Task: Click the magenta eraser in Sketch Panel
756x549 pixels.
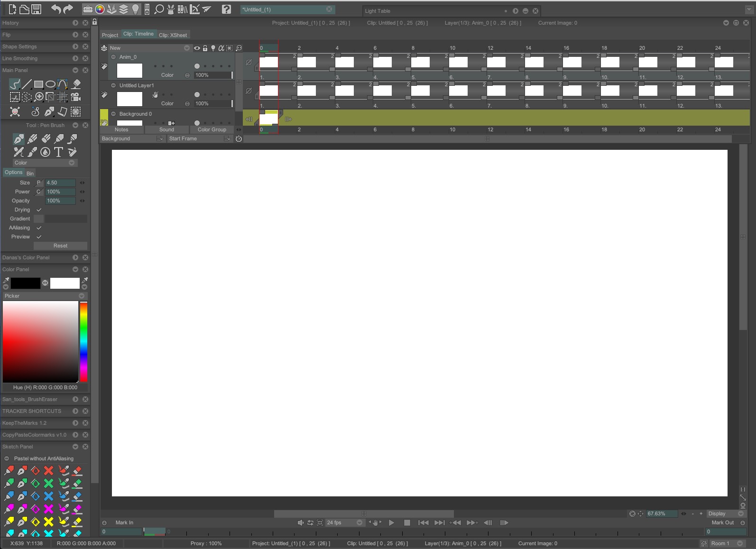Action: pyautogui.click(x=77, y=509)
